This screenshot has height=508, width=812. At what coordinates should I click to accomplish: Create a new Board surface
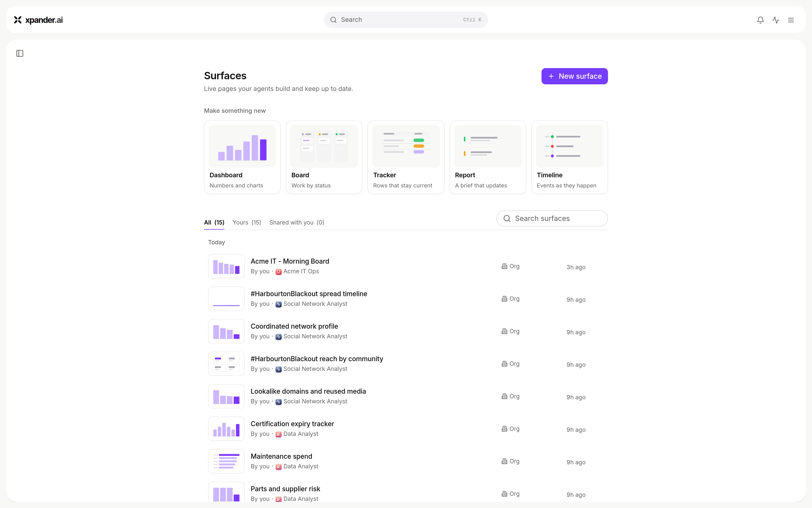[324, 157]
